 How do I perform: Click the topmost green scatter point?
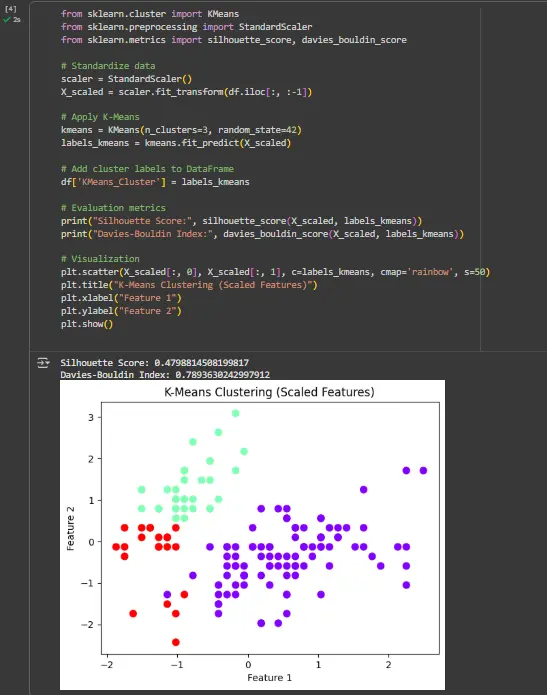(x=235, y=413)
